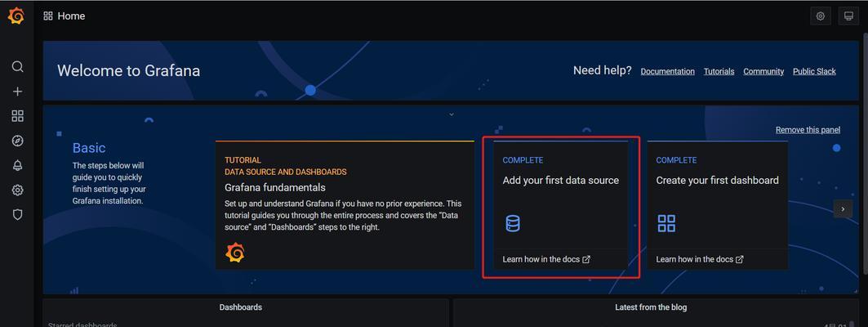This screenshot has height=327, width=868.
Task: Click the Home dashboard grid icon
Action: tap(48, 16)
